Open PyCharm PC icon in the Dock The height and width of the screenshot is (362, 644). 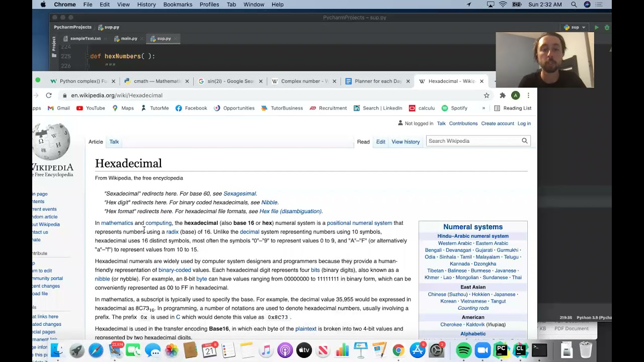501,350
